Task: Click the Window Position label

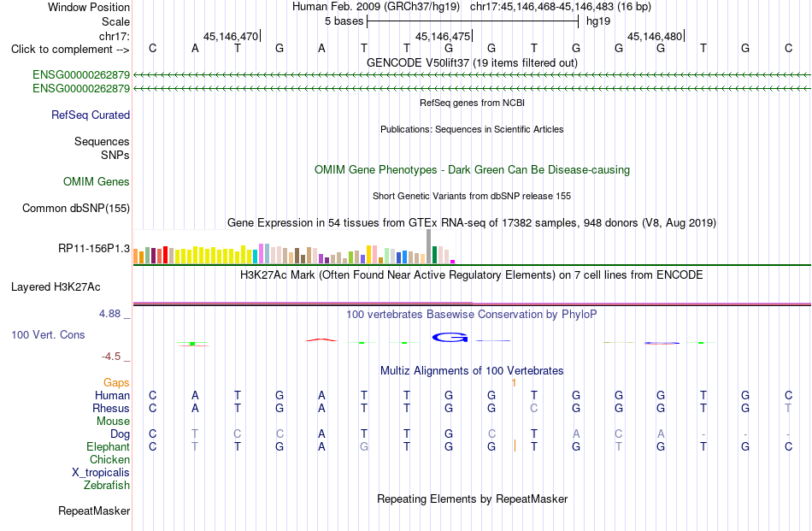Action: pyautogui.click(x=89, y=7)
